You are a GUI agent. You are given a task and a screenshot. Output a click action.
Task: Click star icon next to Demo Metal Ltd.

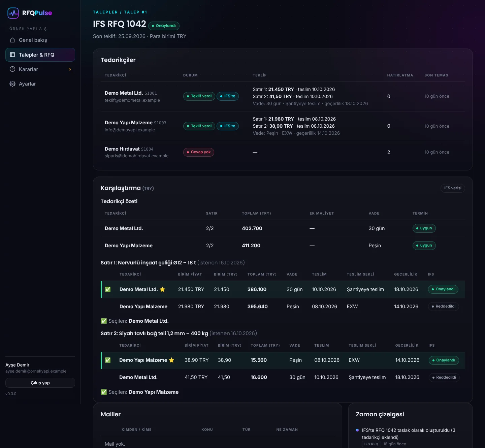click(x=162, y=289)
